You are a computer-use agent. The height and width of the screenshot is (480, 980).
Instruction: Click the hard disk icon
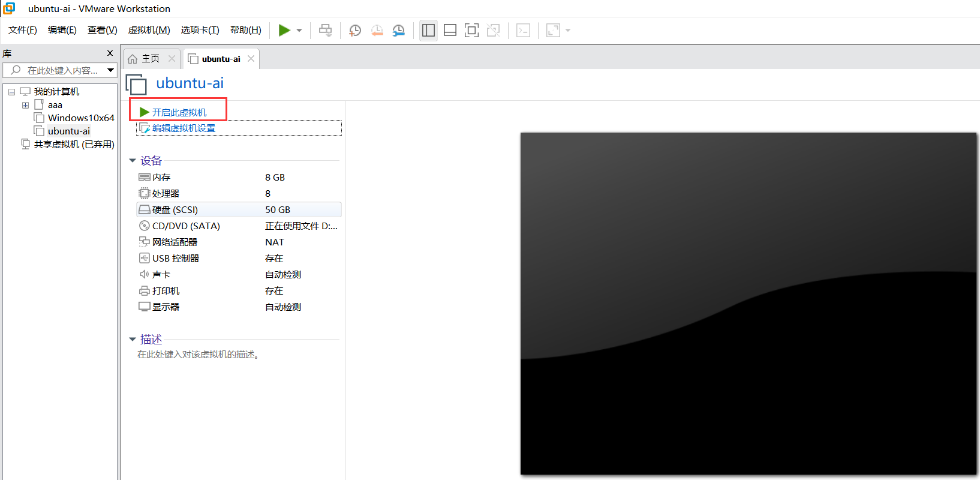[144, 210]
